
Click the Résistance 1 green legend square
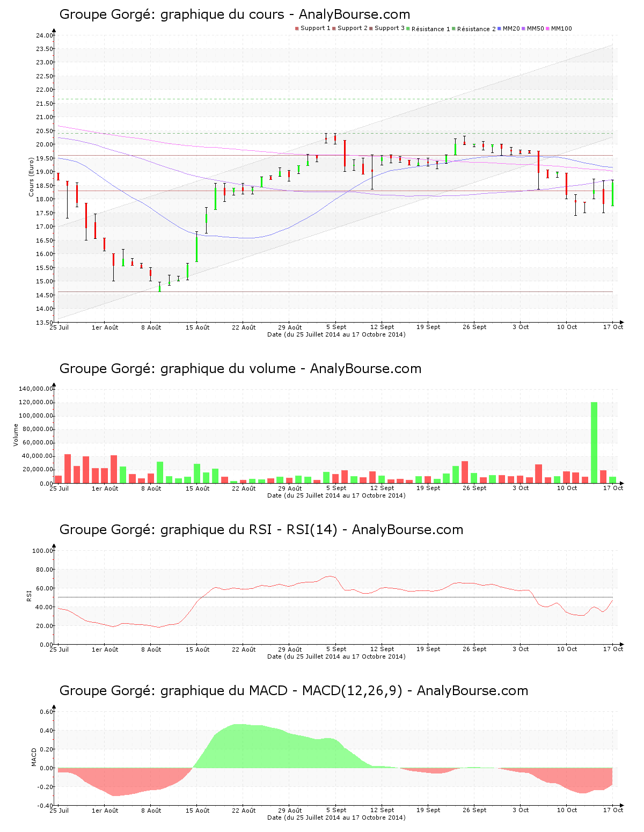tap(408, 28)
